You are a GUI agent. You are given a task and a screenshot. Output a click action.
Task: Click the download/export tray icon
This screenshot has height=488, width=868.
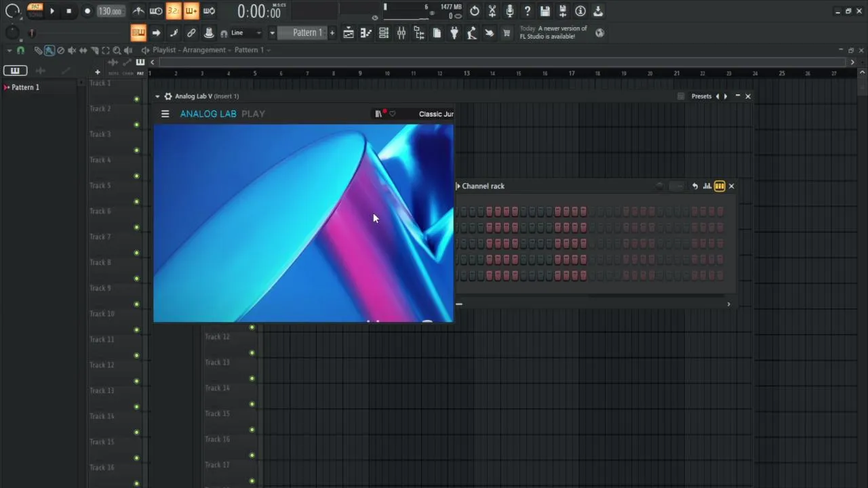click(598, 11)
